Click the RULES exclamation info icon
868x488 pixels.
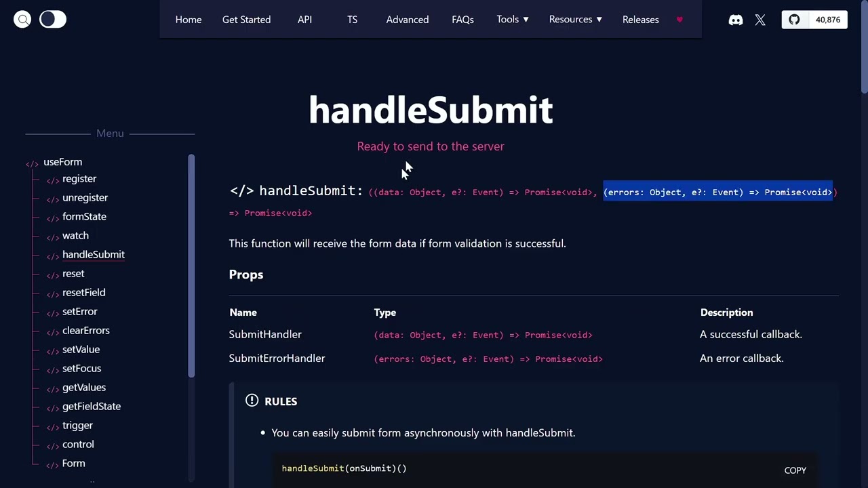(252, 401)
